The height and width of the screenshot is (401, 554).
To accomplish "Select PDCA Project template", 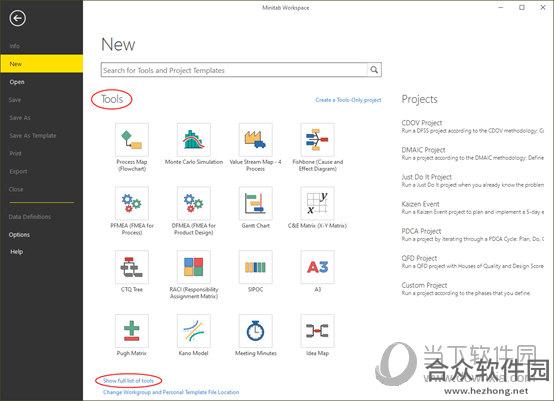I will pyautogui.click(x=472, y=235).
